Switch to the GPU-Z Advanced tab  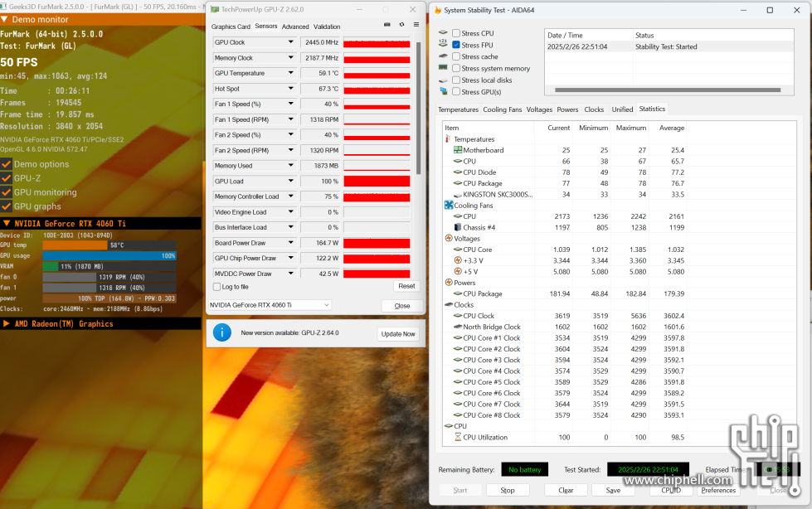[x=295, y=27]
